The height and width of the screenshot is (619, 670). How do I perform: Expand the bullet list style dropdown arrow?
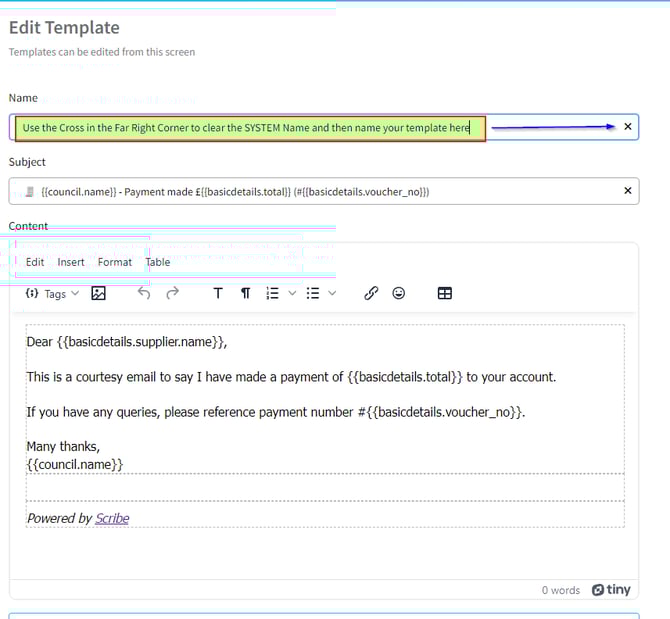pos(332,294)
